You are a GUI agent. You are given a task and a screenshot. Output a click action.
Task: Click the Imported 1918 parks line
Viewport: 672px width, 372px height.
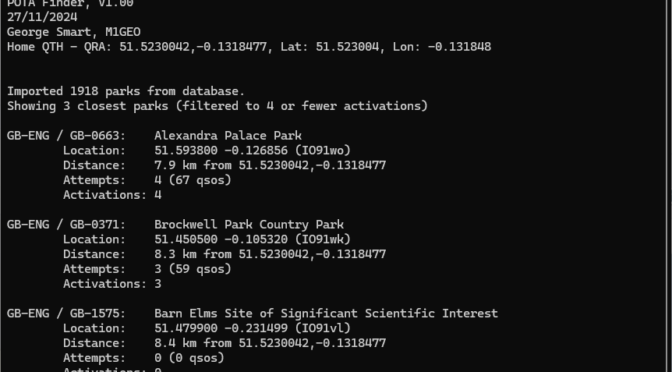(x=126, y=91)
